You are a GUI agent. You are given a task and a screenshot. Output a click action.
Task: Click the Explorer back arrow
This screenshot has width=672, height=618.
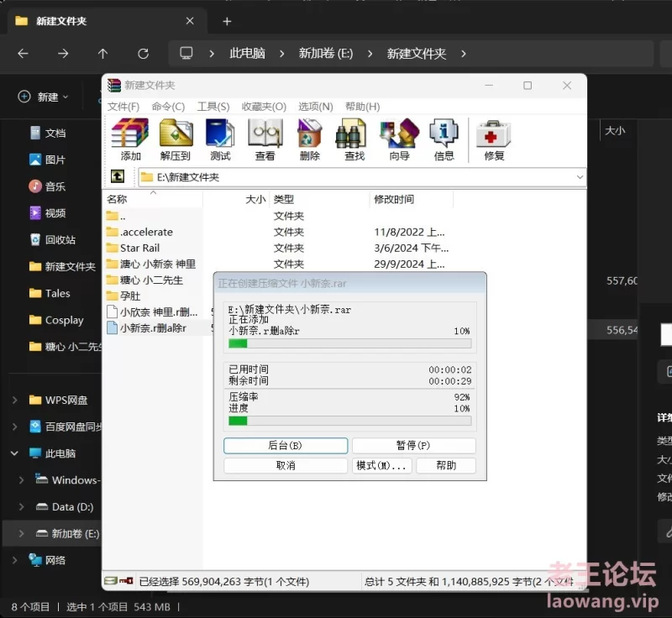click(24, 54)
